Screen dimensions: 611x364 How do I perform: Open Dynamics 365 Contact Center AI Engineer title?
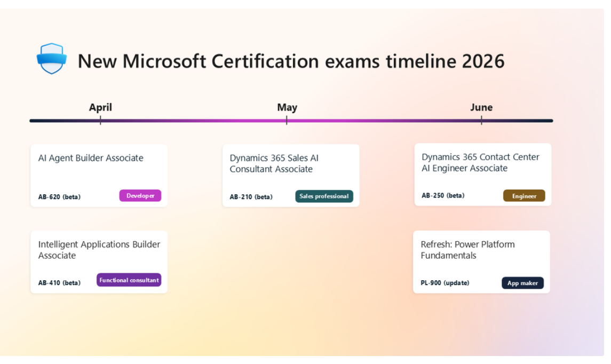pos(480,163)
